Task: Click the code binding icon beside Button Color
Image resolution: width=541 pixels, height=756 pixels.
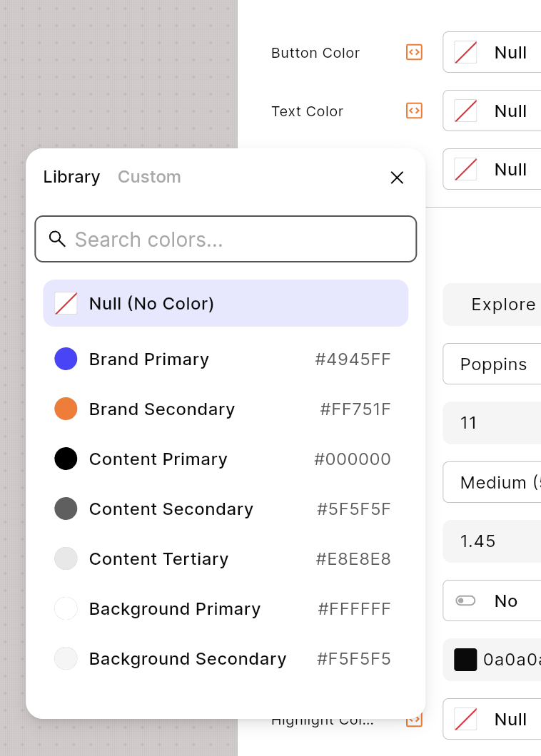Action: tap(414, 52)
